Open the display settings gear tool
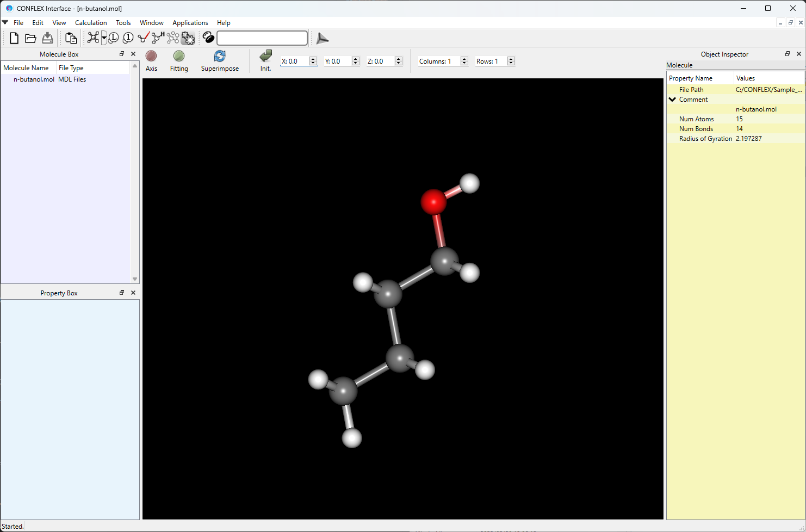 point(188,38)
